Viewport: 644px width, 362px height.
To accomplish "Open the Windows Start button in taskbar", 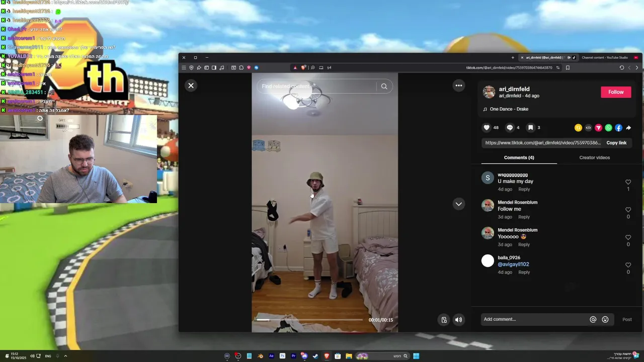I will (416, 356).
